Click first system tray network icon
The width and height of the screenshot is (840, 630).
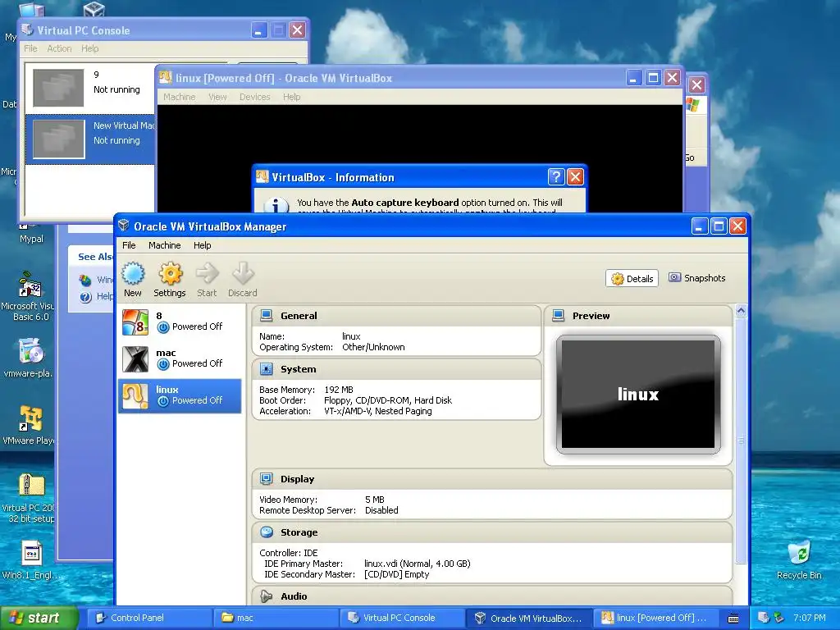tap(764, 618)
